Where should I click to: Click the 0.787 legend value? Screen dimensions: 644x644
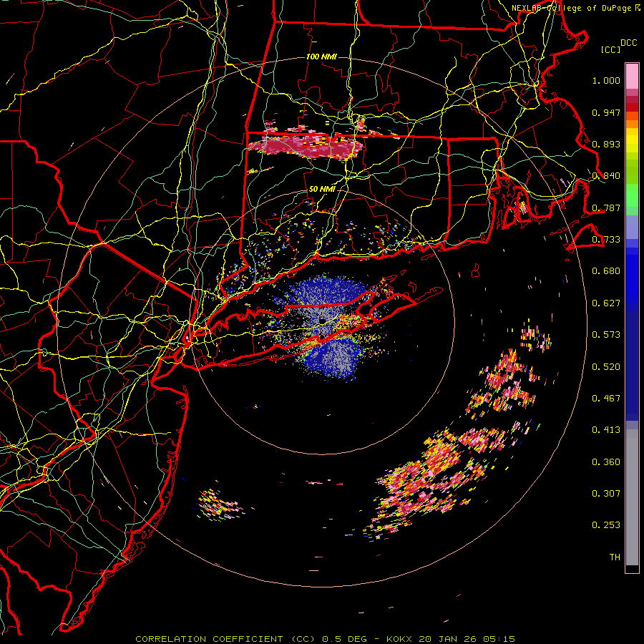pos(606,208)
